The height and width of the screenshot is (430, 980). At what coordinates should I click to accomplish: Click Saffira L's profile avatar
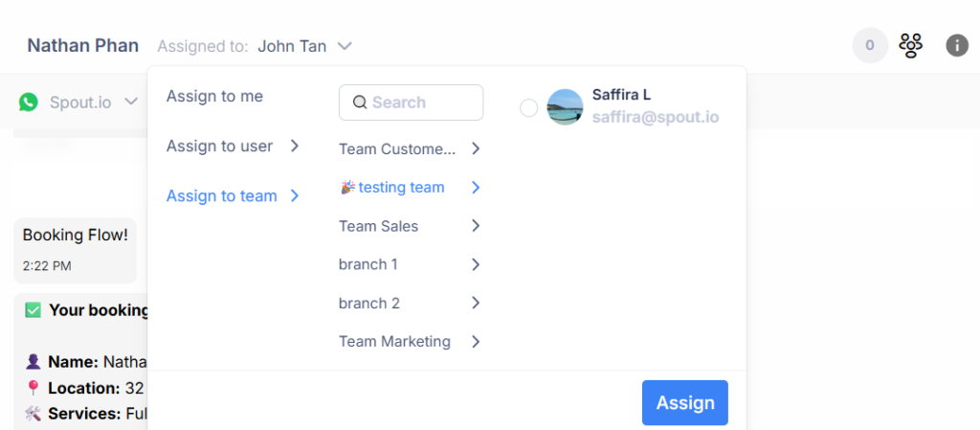[565, 107]
